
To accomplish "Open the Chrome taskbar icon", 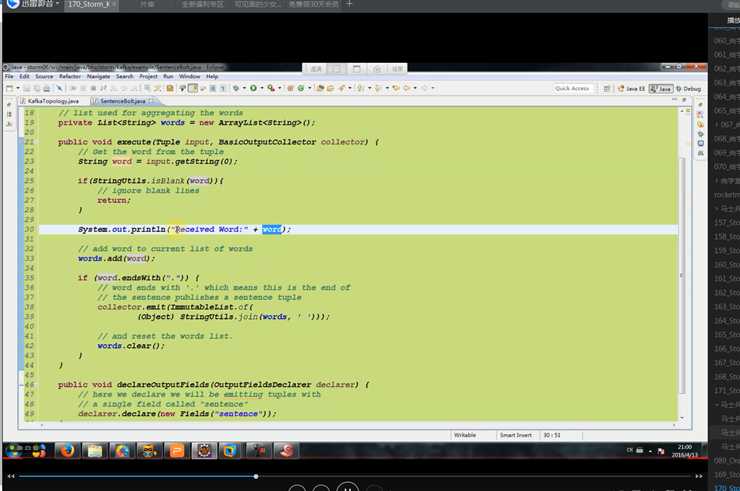I will click(x=122, y=451).
